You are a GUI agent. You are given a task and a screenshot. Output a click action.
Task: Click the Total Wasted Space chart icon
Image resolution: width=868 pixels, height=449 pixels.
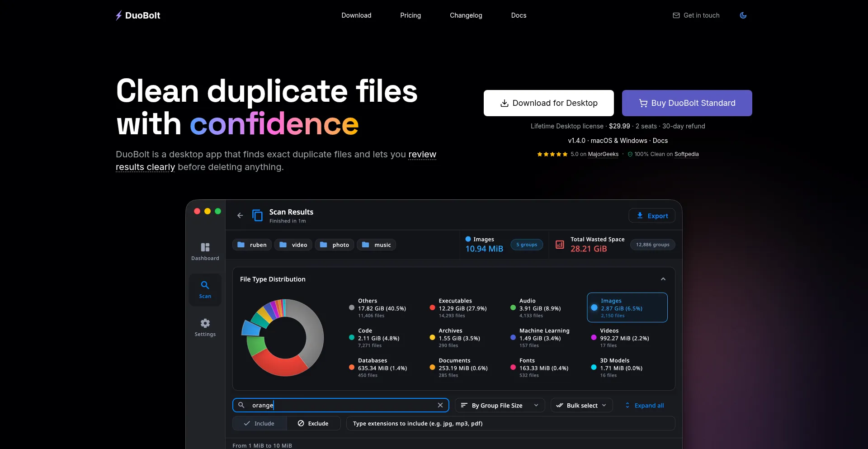click(x=560, y=245)
